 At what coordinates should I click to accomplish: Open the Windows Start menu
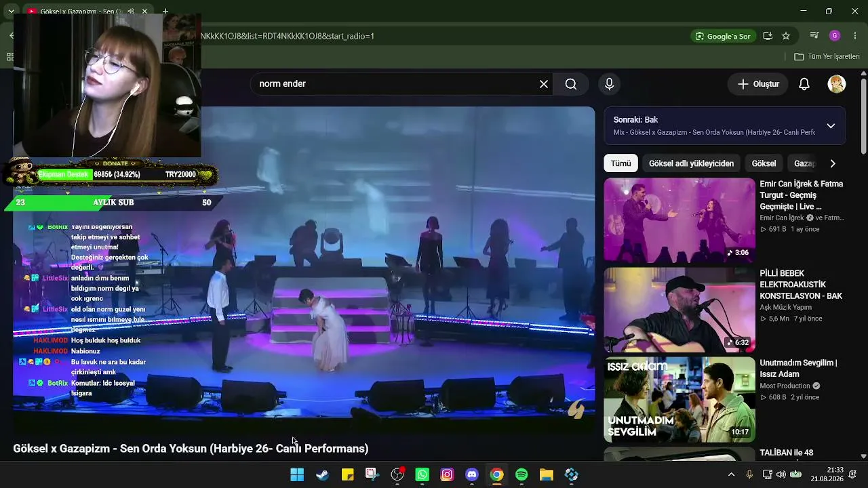point(297,474)
